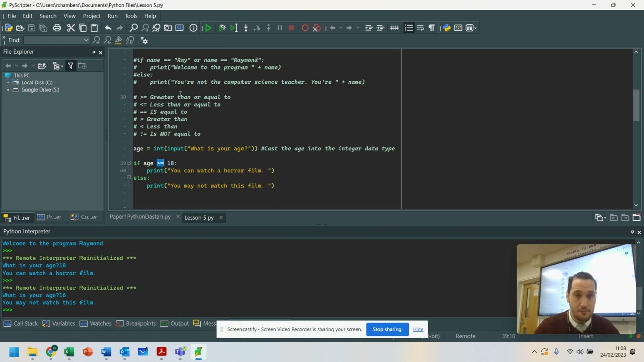The width and height of the screenshot is (644, 362).
Task: Click the Windows Start button
Action: pos(14,352)
